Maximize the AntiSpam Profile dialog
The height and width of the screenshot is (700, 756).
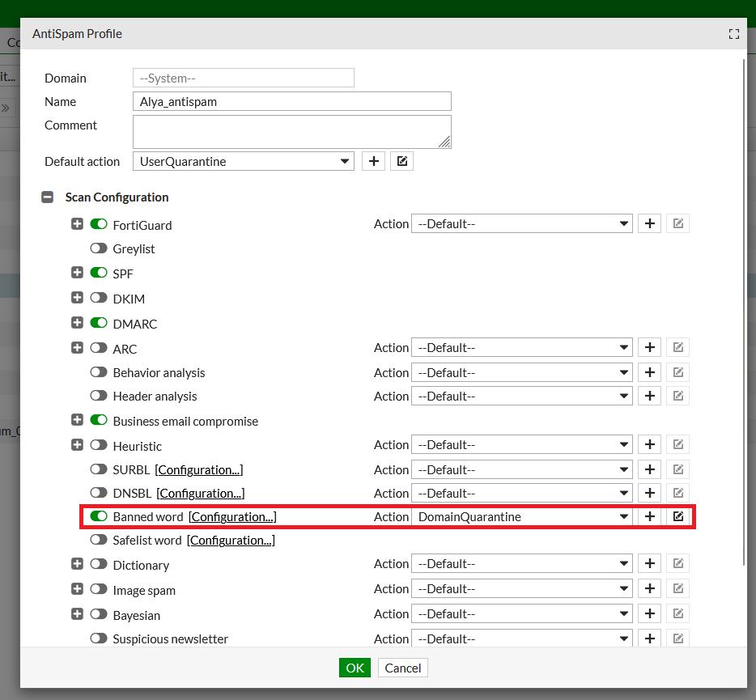pyautogui.click(x=733, y=34)
